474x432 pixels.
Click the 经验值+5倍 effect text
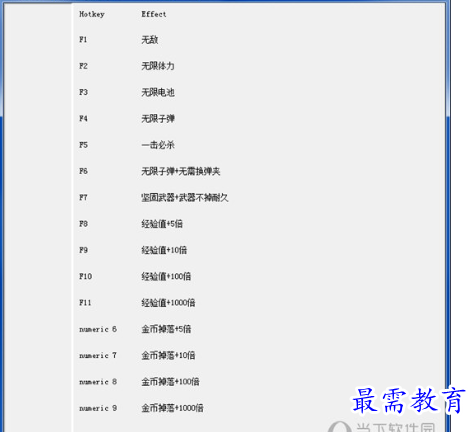coord(162,224)
